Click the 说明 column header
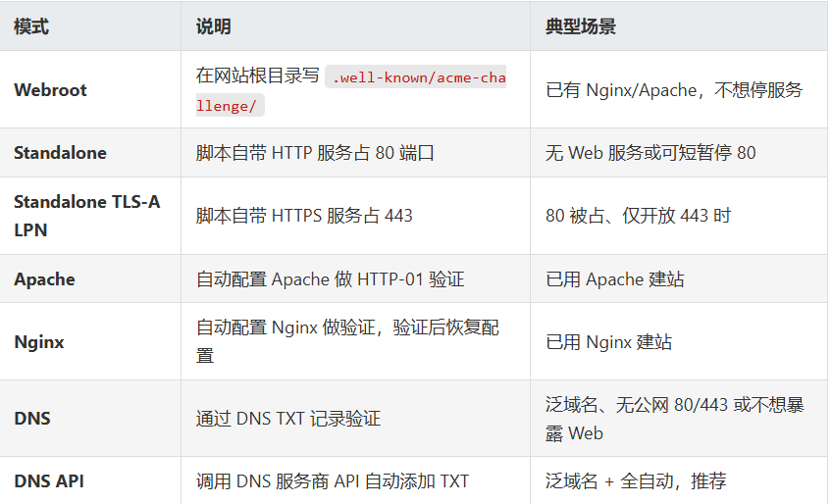 214,26
